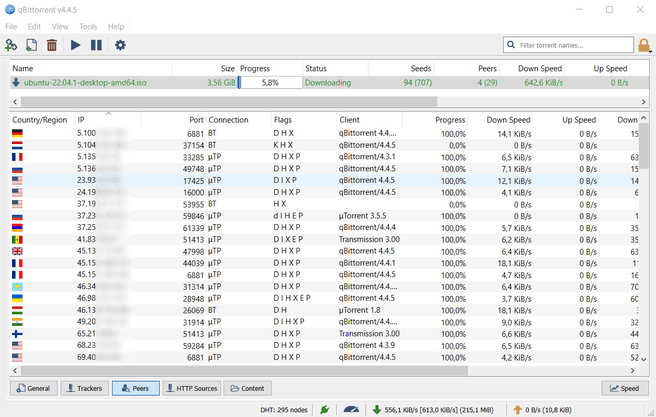Toggle alternative speed limits speedometer icon
Viewport: 656px width, 417px height.
pos(351,409)
